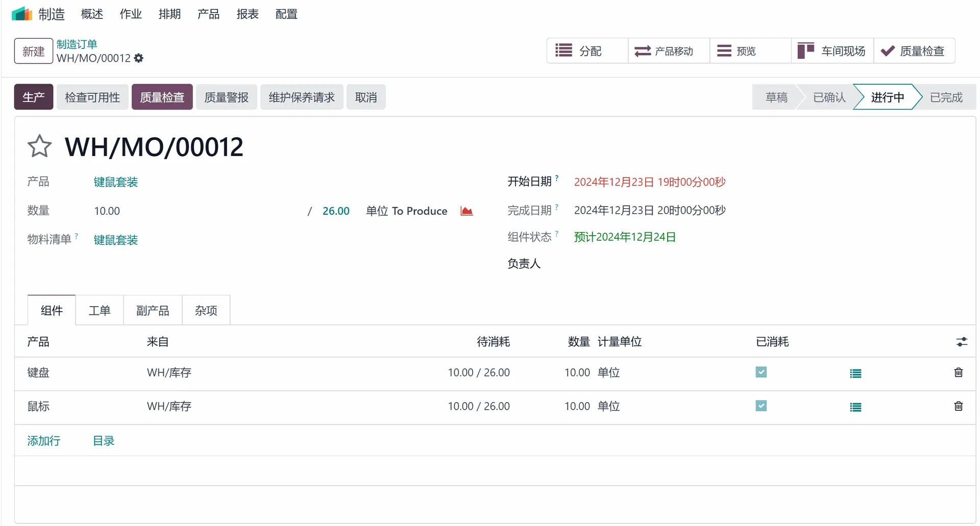Open the 车间现场 shop floor button
The height and width of the screenshot is (526, 980).
(x=832, y=51)
